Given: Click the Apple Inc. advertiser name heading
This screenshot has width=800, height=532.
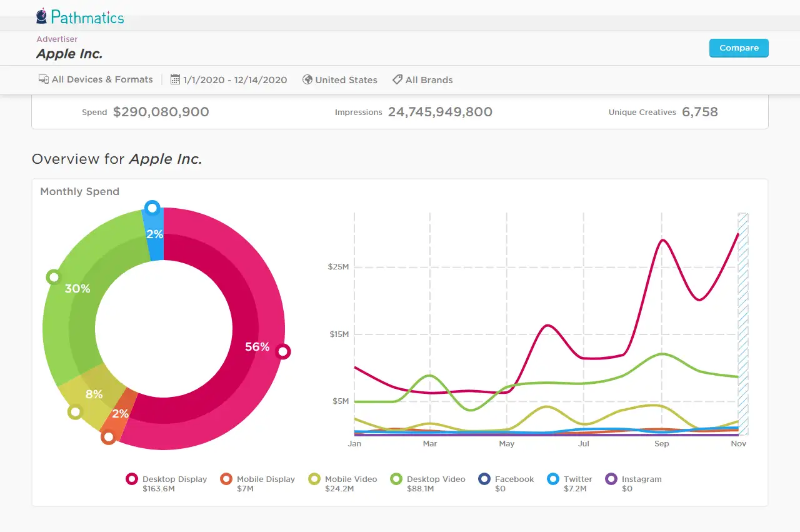Looking at the screenshot, I should (69, 54).
